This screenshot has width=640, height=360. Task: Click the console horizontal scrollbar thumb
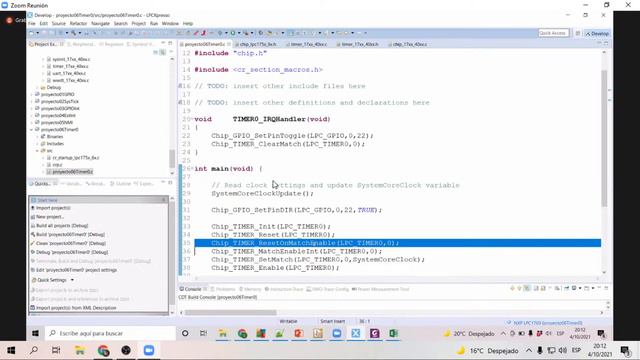[231, 313]
